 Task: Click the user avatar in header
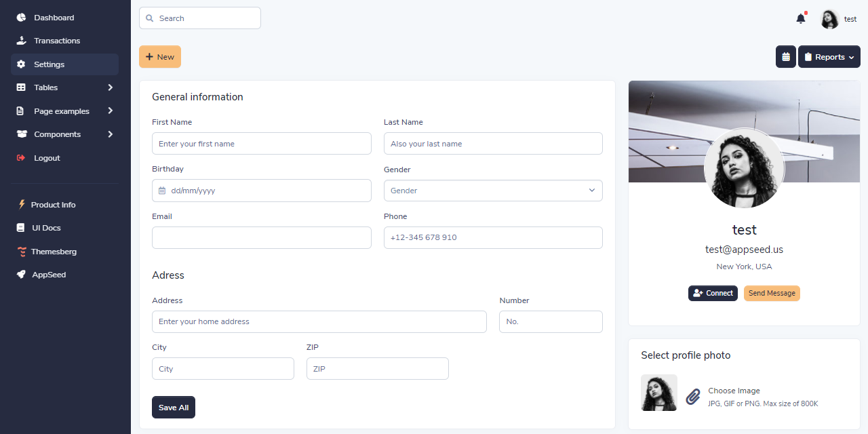[829, 19]
